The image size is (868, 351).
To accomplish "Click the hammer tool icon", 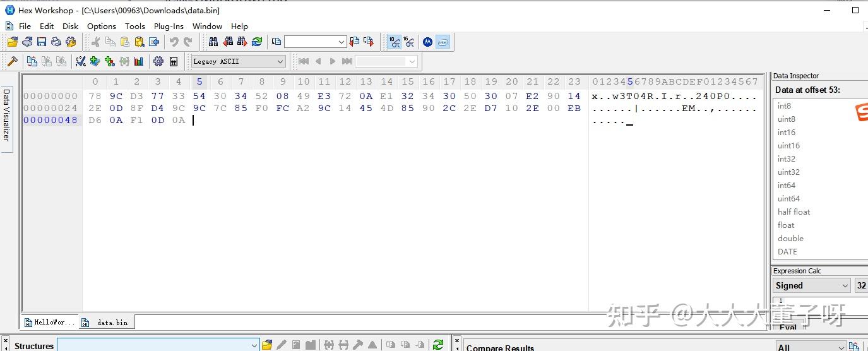I will [x=12, y=61].
